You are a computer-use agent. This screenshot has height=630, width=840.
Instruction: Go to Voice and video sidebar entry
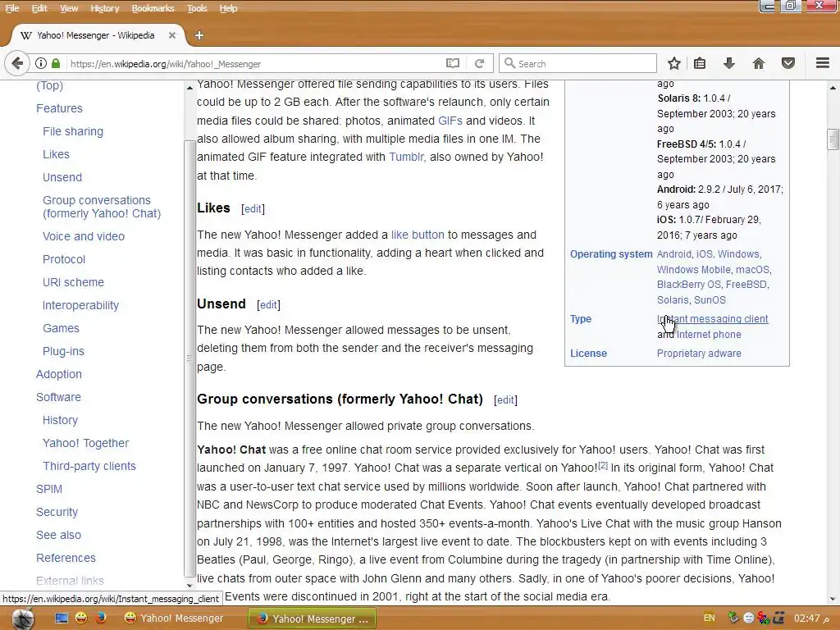84,236
